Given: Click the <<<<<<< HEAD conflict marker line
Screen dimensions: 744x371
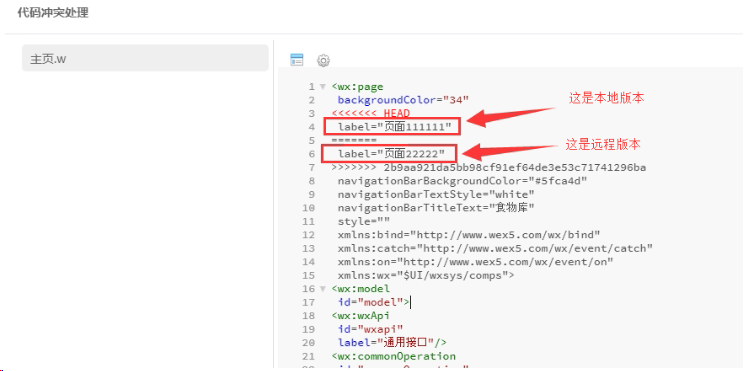Looking at the screenshot, I should click(371, 113).
